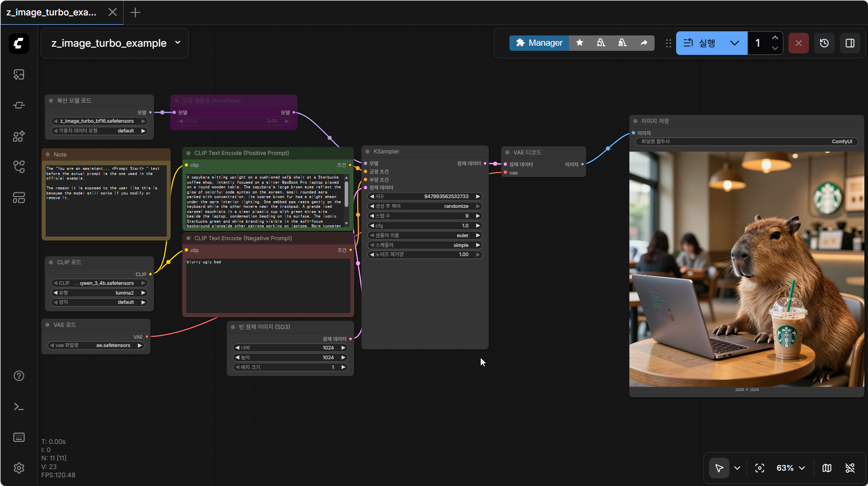This screenshot has width=868, height=486.
Task: Click the star icon beside Manager
Action: (x=580, y=43)
